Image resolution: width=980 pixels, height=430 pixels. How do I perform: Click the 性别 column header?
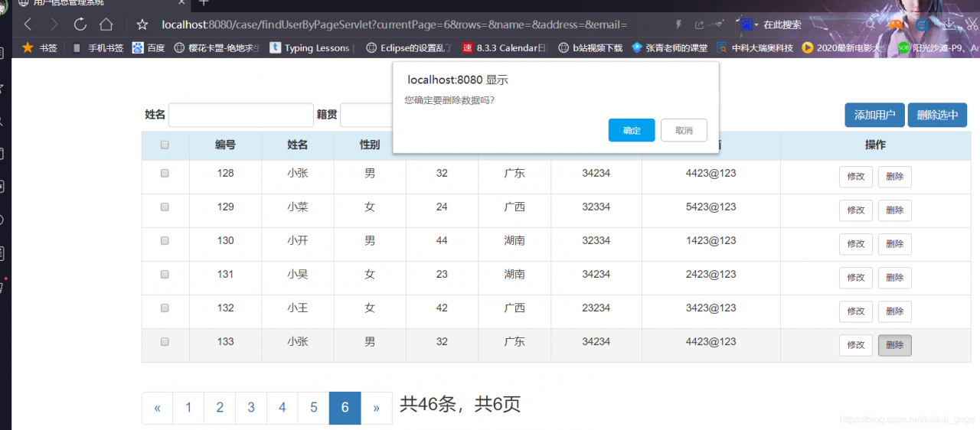pyautogui.click(x=370, y=145)
